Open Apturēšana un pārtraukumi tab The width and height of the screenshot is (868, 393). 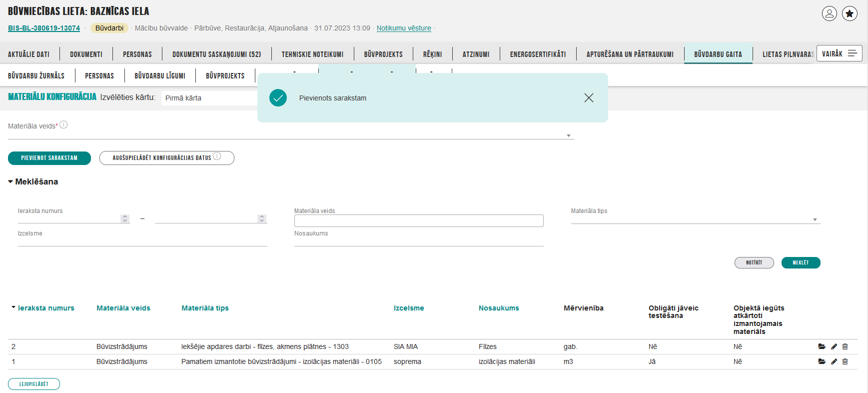tap(630, 54)
